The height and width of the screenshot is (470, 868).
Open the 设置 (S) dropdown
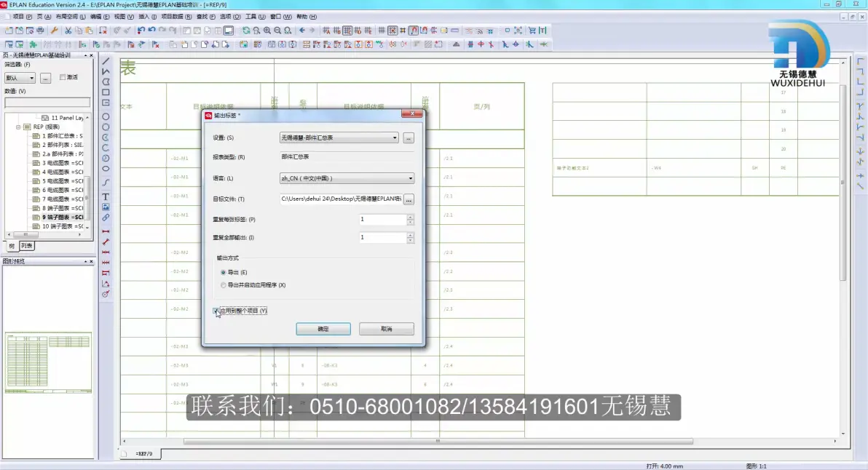[339, 138]
